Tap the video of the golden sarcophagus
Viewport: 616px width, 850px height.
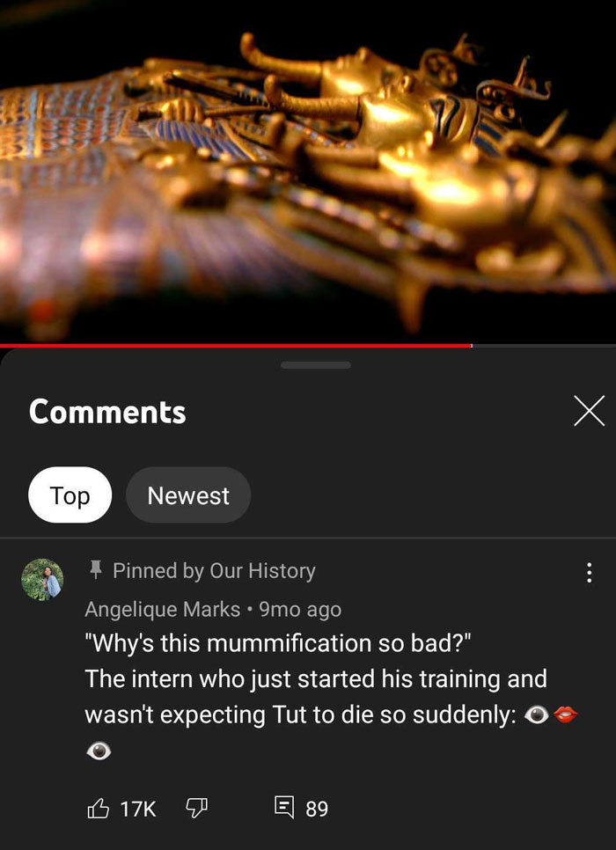[x=308, y=172]
